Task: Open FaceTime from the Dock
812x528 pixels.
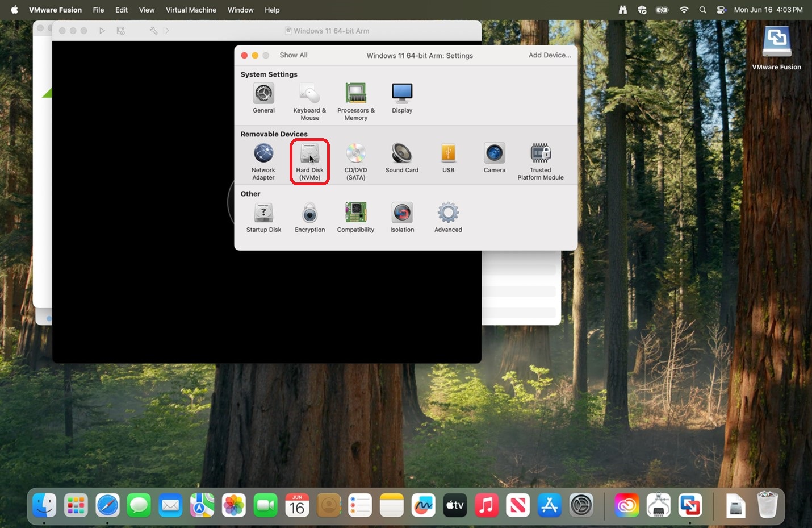Action: tap(265, 505)
